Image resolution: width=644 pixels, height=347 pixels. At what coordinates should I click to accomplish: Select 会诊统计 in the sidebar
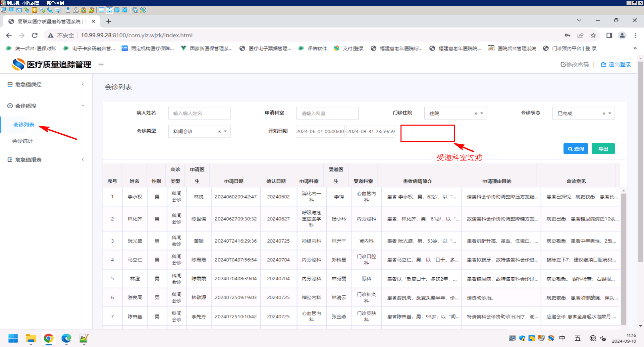tap(22, 141)
